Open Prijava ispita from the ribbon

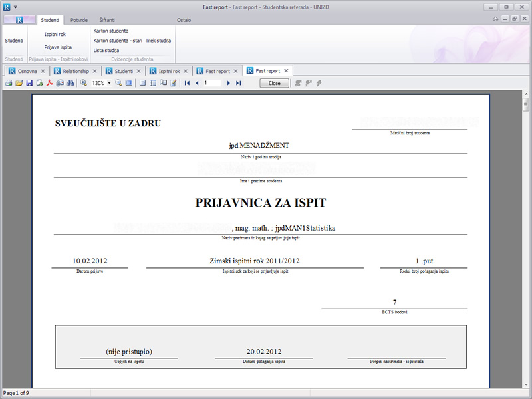[58, 47]
